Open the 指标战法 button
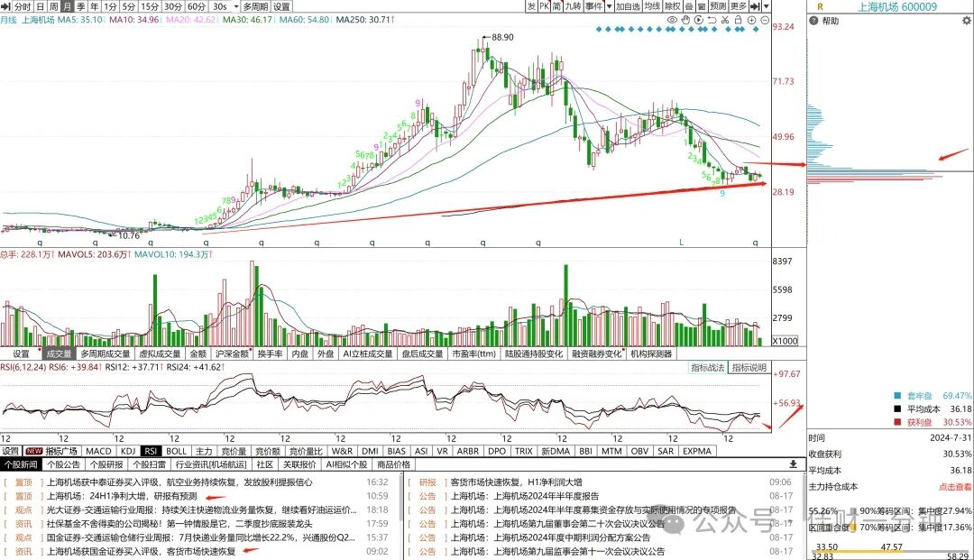 coord(708,368)
